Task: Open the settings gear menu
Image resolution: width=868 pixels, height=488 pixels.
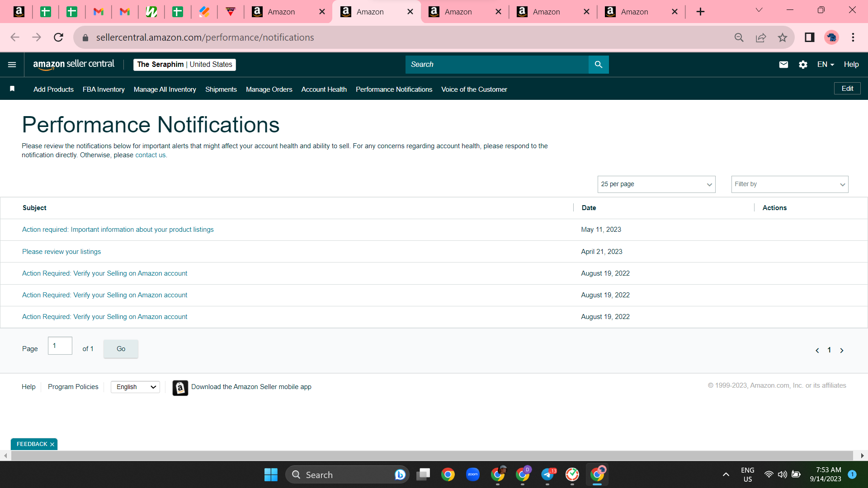Action: point(803,65)
